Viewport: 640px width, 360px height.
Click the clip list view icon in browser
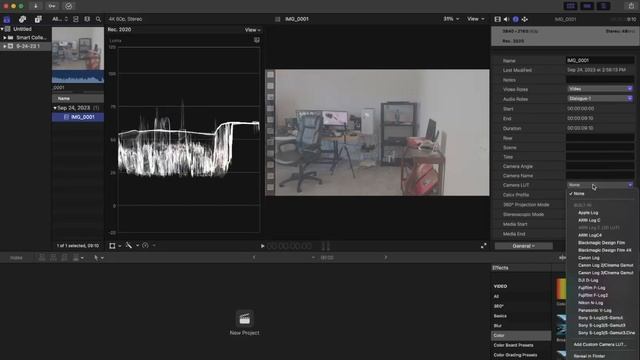76,19
